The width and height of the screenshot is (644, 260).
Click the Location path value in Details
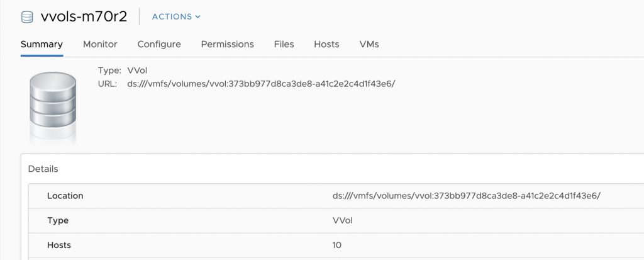click(467, 196)
